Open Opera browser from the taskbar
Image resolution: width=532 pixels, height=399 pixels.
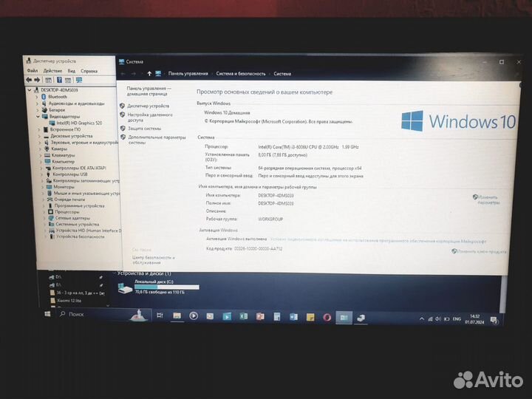(x=327, y=318)
